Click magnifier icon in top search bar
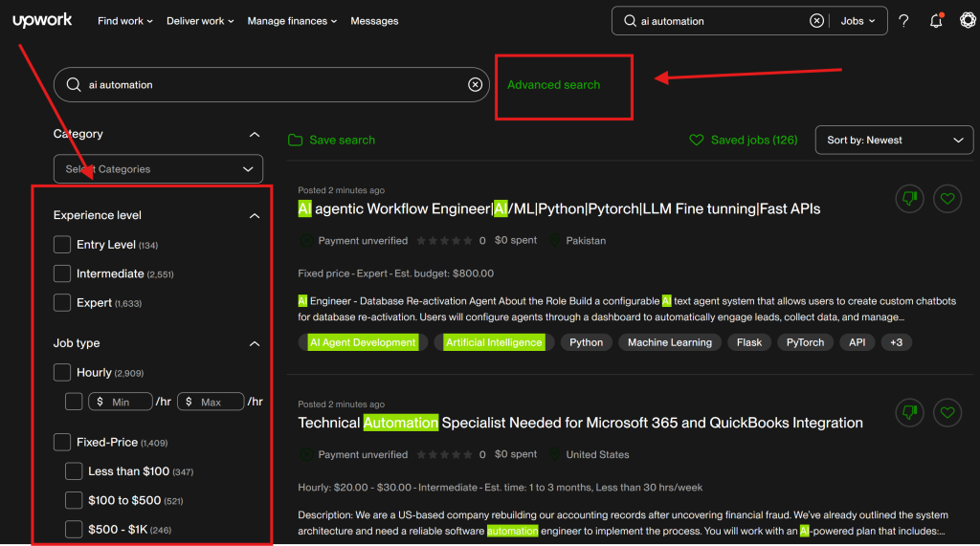 tap(630, 21)
